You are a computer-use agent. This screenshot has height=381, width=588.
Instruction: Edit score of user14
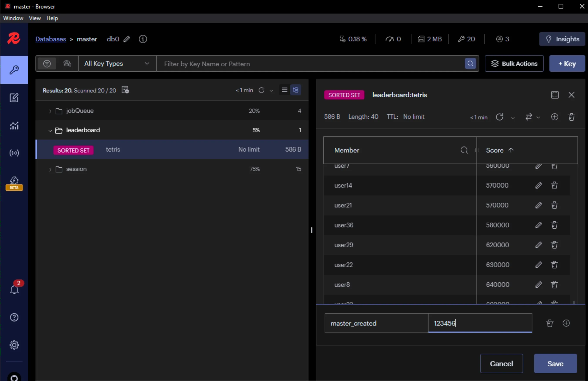point(539,185)
